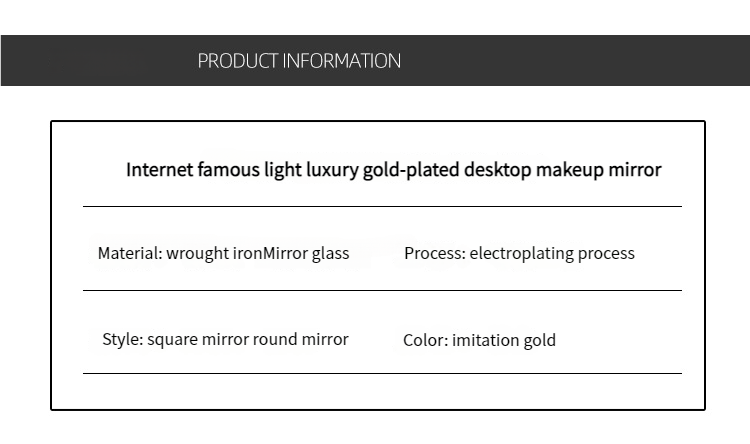750x444 pixels.
Task: Click the Process: label
Action: tap(434, 253)
